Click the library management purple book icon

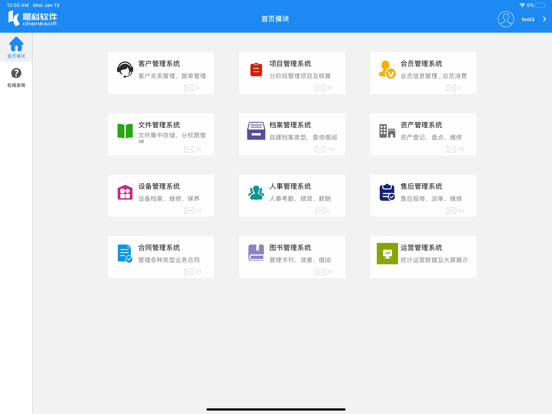click(256, 253)
